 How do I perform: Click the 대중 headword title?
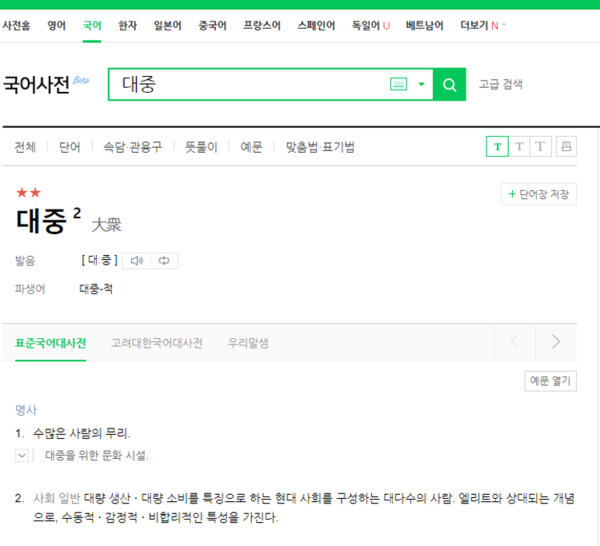point(41,222)
